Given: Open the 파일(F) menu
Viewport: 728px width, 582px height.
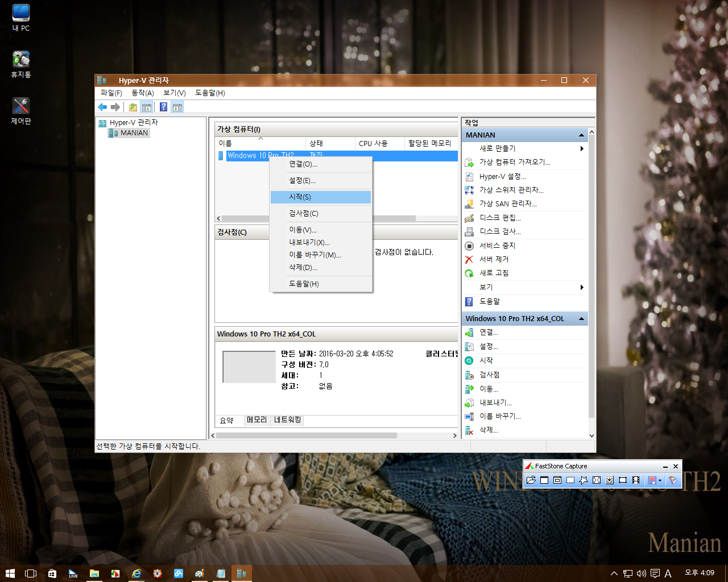Looking at the screenshot, I should coord(111,93).
